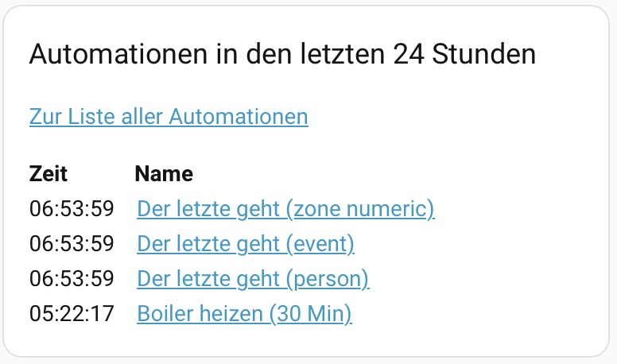617x364 pixels.
Task: Click the time of the Boiler heizen run
Action: tap(72, 314)
